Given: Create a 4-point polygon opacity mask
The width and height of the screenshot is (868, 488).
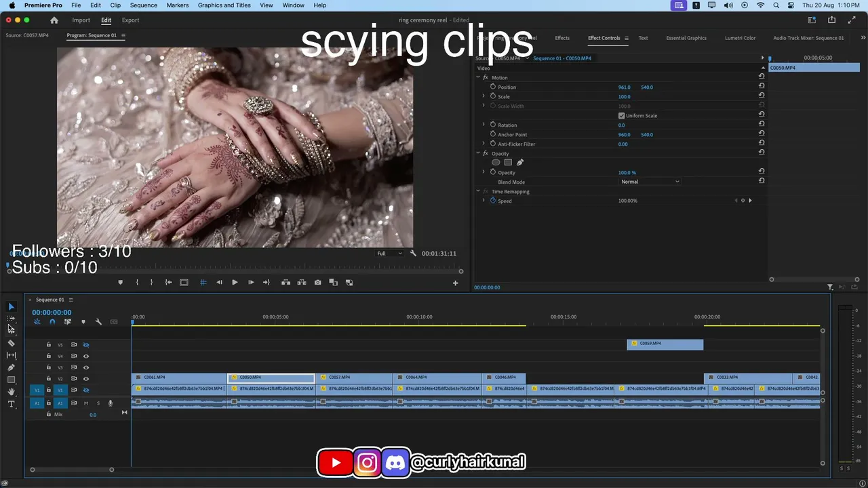Looking at the screenshot, I should coord(508,163).
